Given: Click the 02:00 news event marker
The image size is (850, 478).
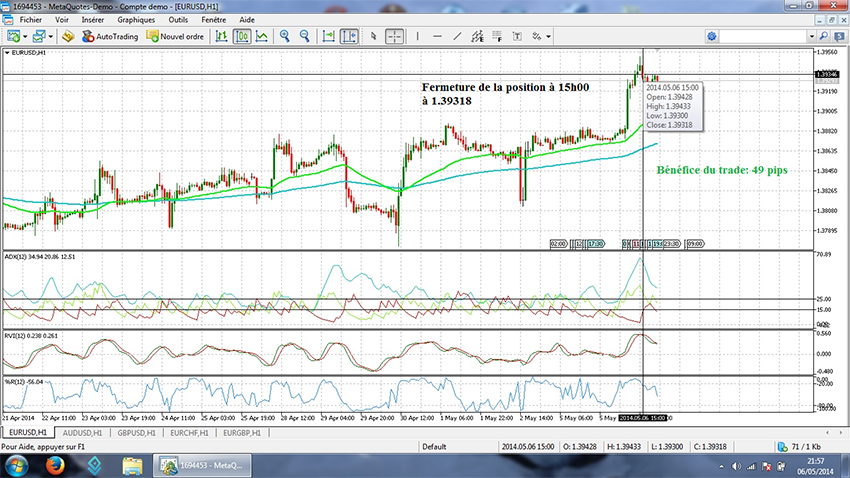Looking at the screenshot, I should pyautogui.click(x=558, y=244).
